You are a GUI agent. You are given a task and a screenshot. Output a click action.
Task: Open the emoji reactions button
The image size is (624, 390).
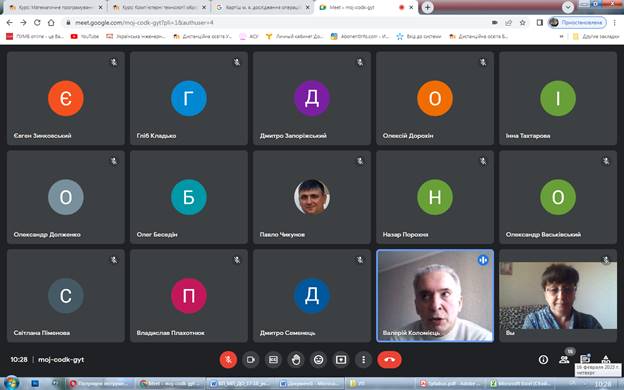pos(318,360)
